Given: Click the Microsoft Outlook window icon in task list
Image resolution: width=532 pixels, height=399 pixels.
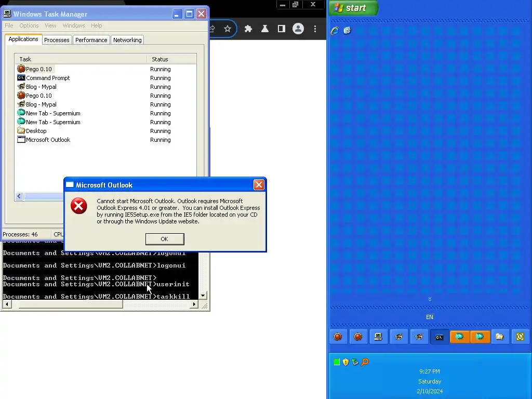Looking at the screenshot, I should pyautogui.click(x=21, y=139).
